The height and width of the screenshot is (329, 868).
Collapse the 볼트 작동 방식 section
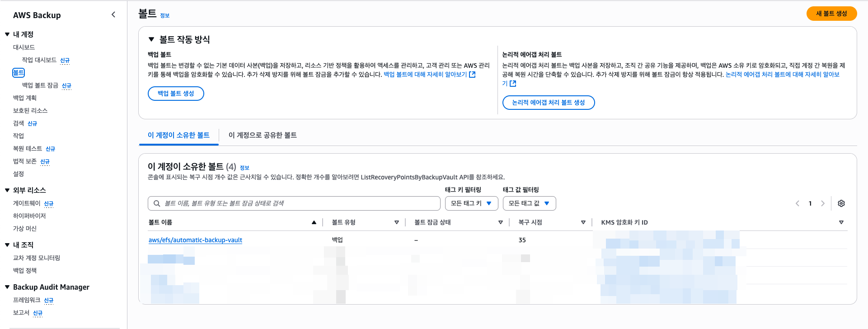click(x=151, y=39)
